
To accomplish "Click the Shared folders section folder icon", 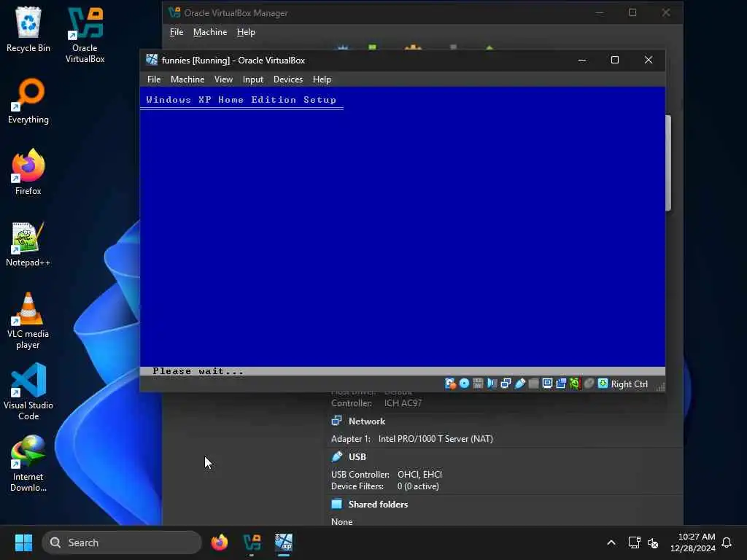I will (x=337, y=504).
